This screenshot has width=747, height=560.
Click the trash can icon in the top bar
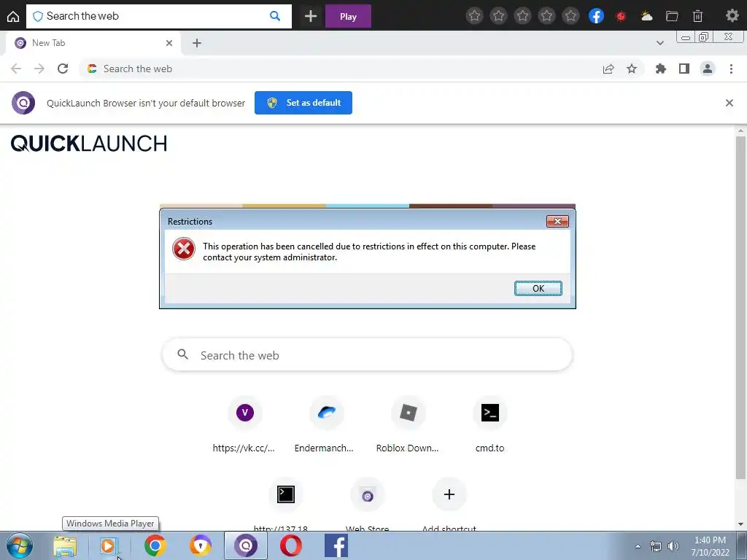pyautogui.click(x=697, y=16)
